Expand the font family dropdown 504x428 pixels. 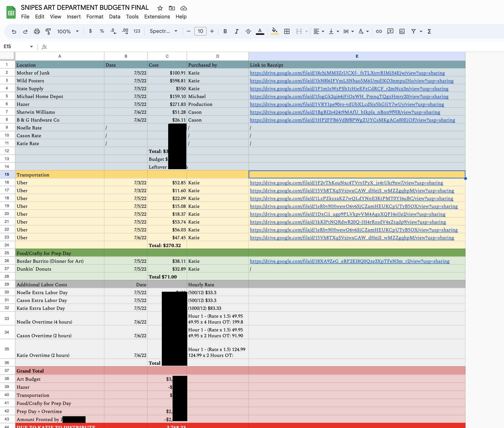(x=164, y=31)
